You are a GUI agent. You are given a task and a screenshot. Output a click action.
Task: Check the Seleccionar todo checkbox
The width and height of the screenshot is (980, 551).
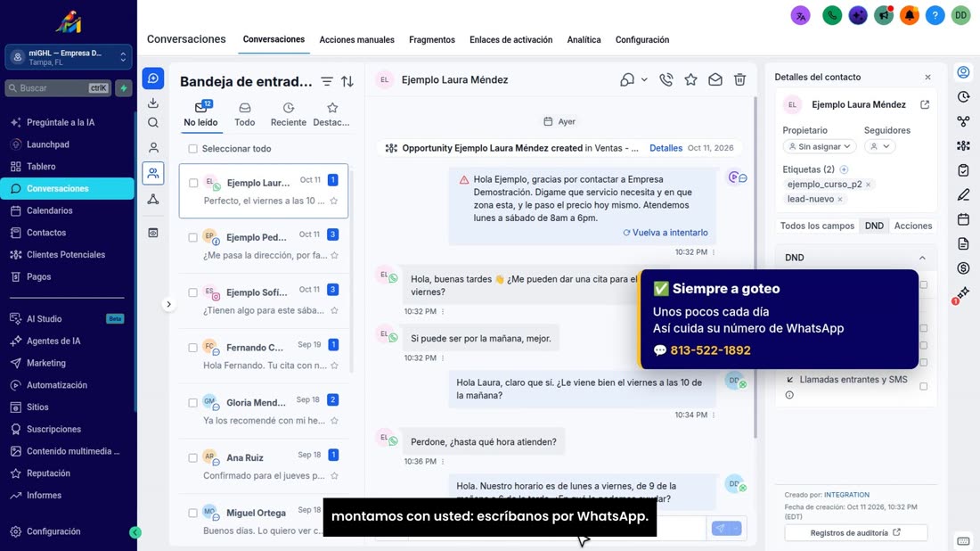pos(193,149)
